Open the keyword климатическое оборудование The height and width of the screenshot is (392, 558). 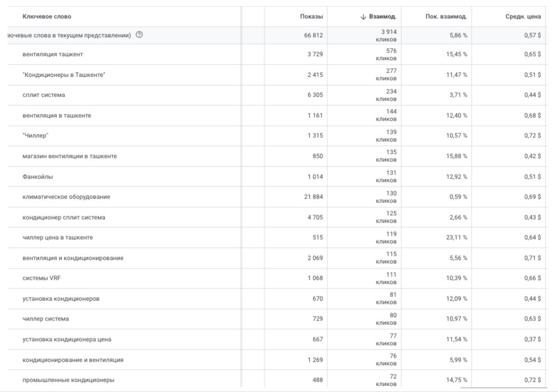(x=66, y=197)
